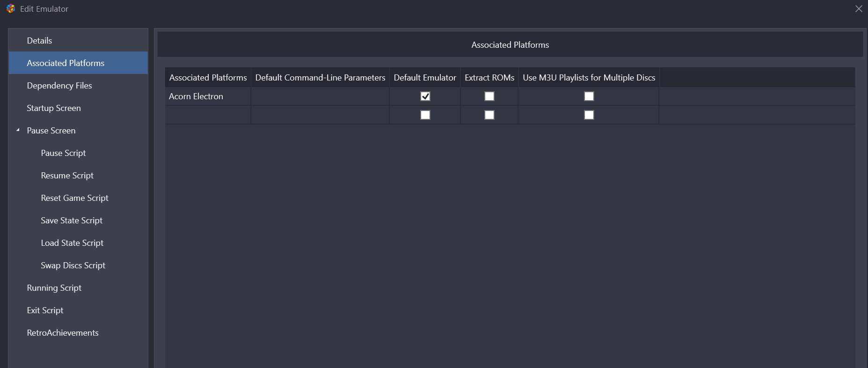Viewport: 868px width, 368px height.
Task: Close the Edit Emulator window
Action: [x=859, y=9]
